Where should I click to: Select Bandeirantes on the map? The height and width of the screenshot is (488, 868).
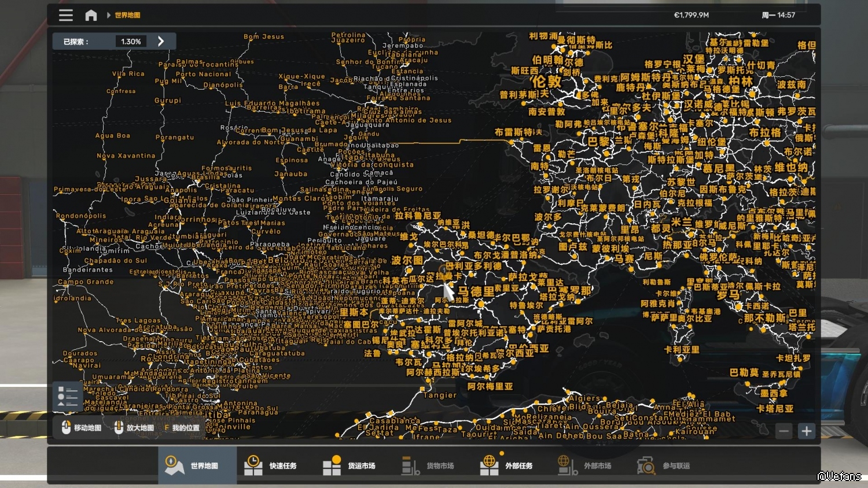pos(88,270)
